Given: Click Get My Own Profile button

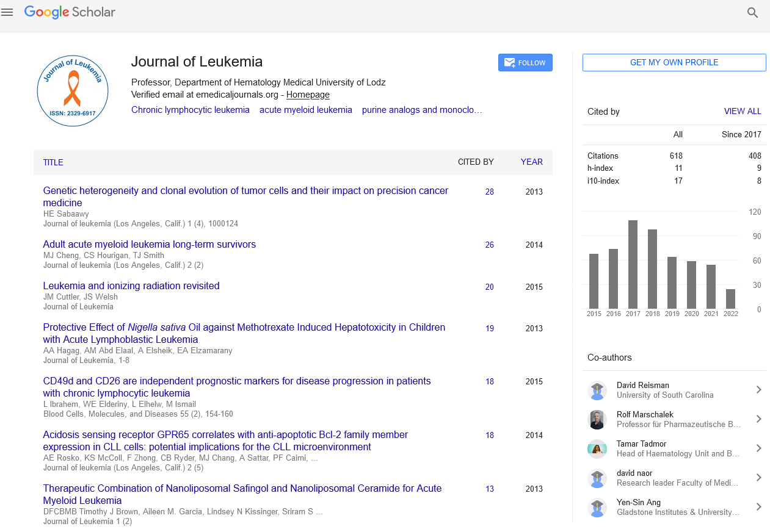Looking at the screenshot, I should tap(674, 63).
